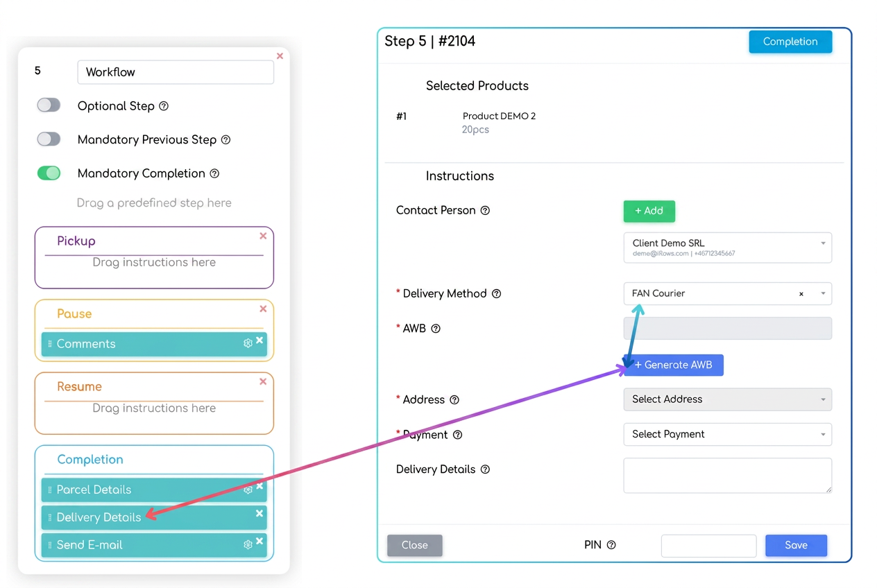Disable the Mandatory Completion switch
The height and width of the screenshot is (588, 877).
tap(49, 173)
